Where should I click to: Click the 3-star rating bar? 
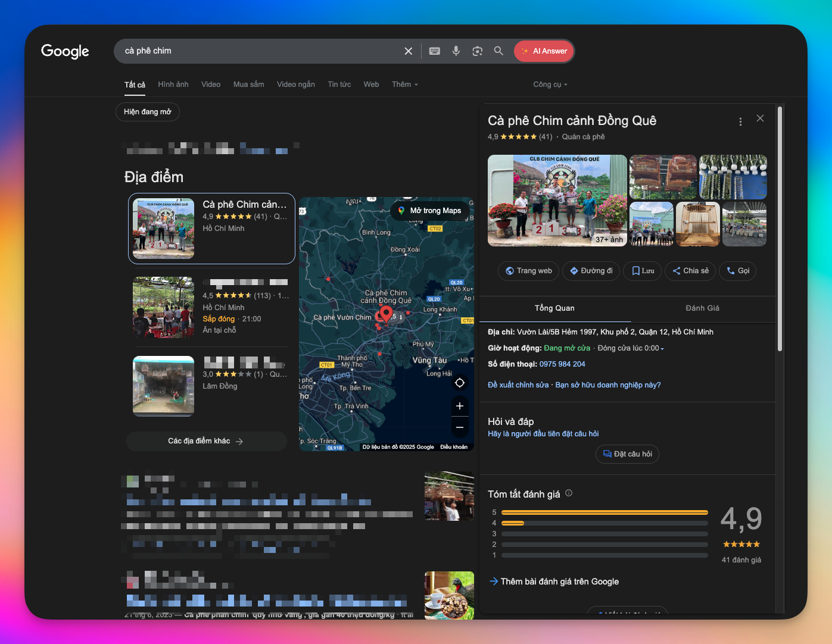click(604, 534)
